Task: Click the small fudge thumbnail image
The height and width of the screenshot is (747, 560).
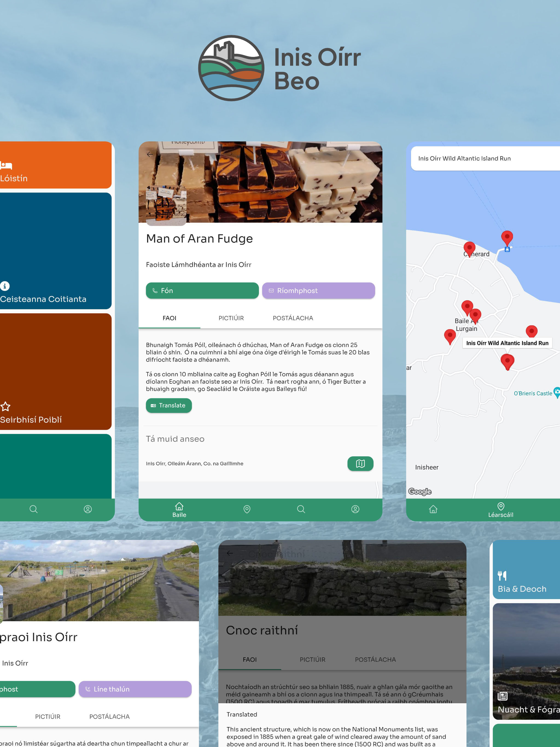Action: 166,205
